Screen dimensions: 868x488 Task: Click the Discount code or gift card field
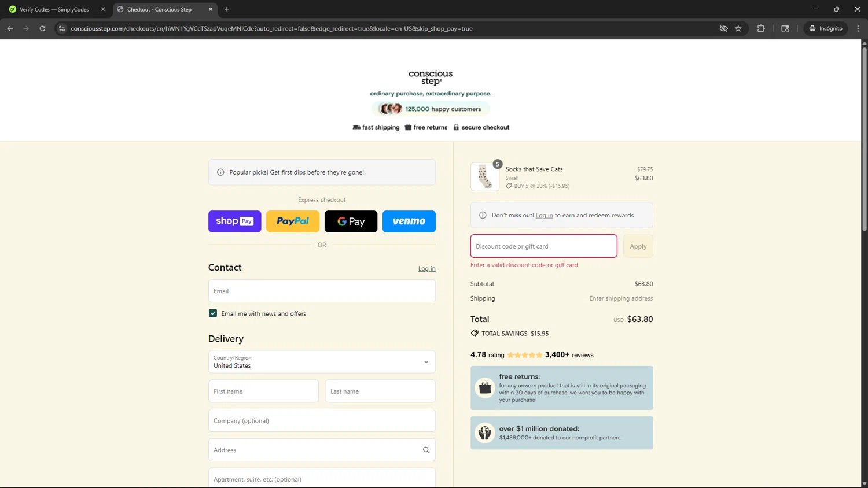point(543,246)
